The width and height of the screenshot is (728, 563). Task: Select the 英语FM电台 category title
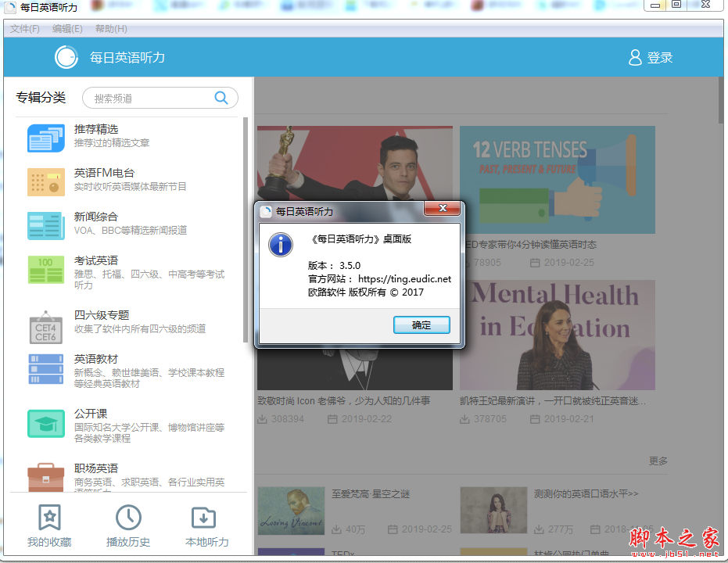pos(104,173)
